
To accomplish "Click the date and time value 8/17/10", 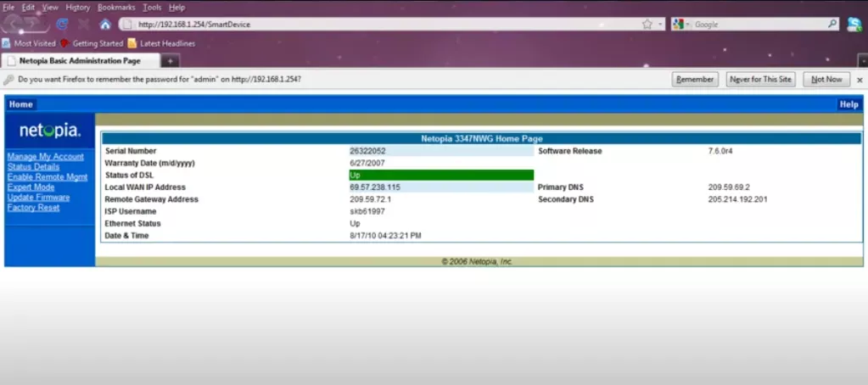I will [385, 236].
